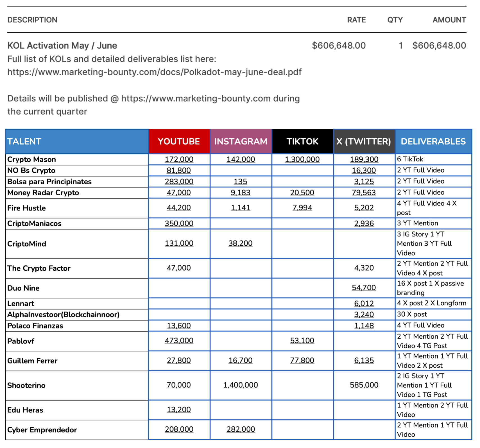Open Cyber Emprendedor's Instagram link 282,000
The image size is (480, 448).
[x=241, y=429]
